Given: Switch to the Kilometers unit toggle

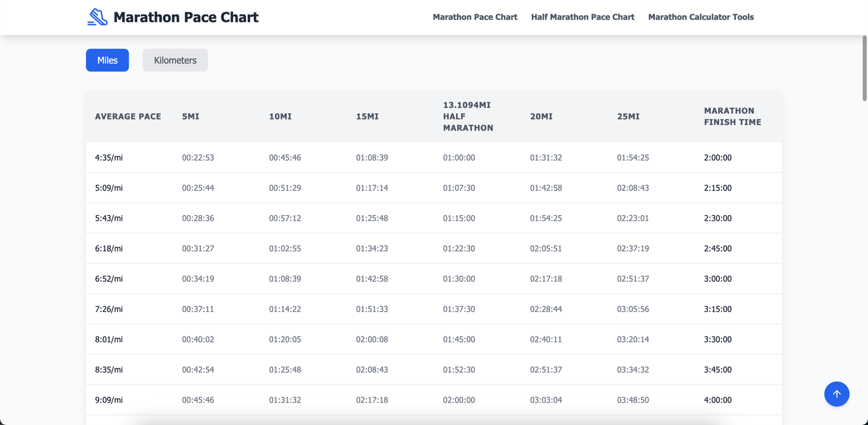Looking at the screenshot, I should [175, 60].
